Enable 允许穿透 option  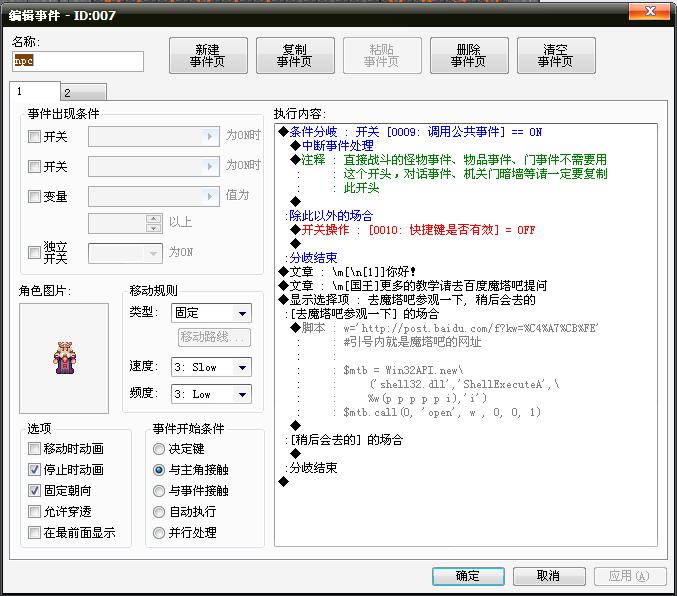34,512
